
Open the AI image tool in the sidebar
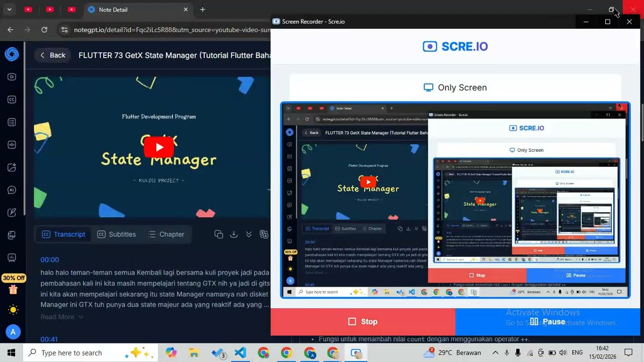point(12,167)
